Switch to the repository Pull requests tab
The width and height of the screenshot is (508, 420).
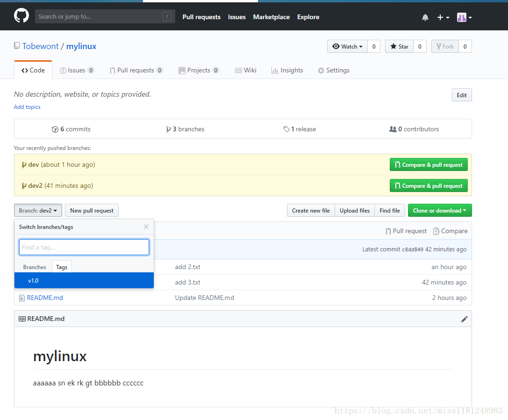[136, 70]
